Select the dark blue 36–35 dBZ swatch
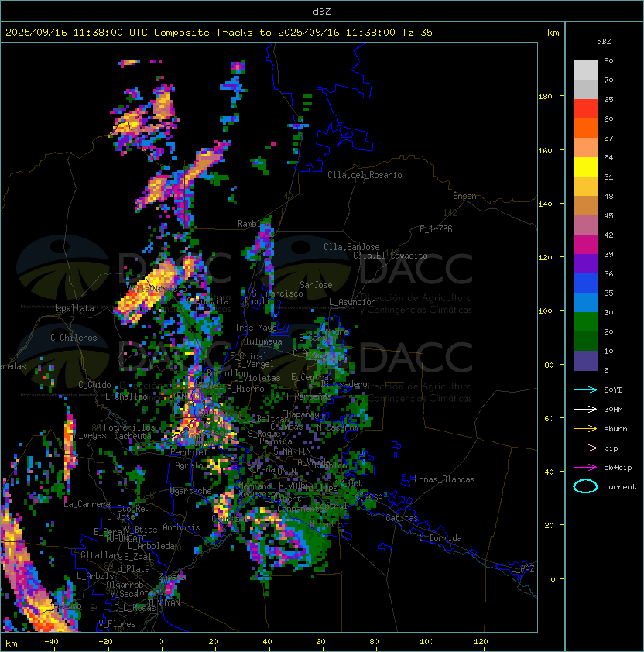This screenshot has width=644, height=652. point(585,283)
